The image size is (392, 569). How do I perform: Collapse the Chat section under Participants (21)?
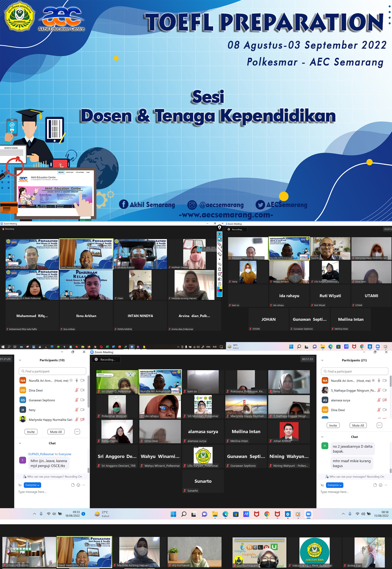(x=322, y=437)
